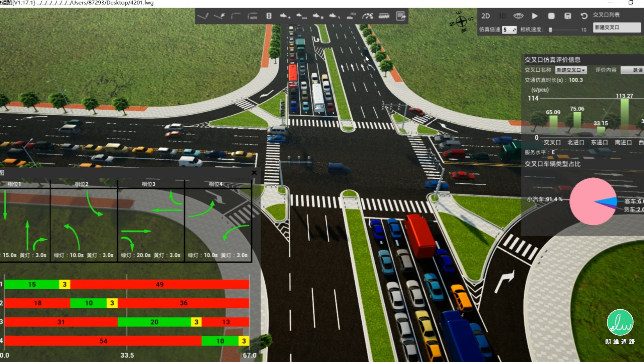The width and height of the screenshot is (644, 362).
Task: Click phase 2 red bar labeled 36
Action: pyautogui.click(x=183, y=303)
